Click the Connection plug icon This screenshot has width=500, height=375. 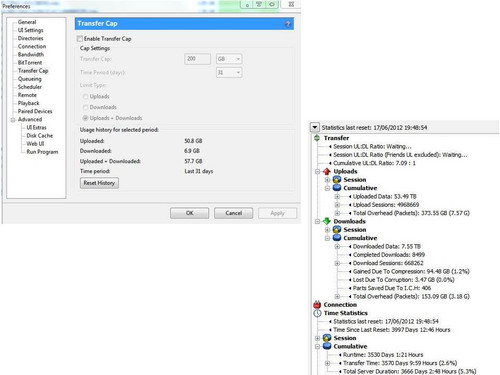317,305
